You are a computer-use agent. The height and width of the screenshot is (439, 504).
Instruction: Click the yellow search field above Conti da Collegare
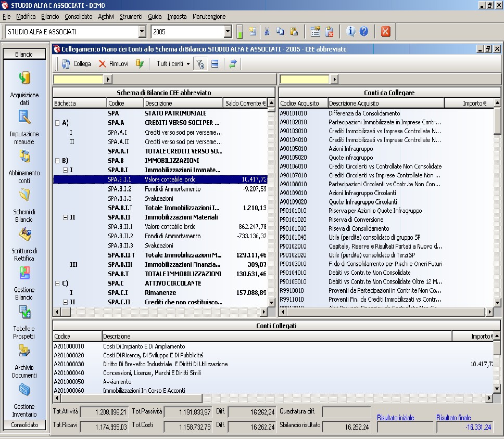[304, 80]
